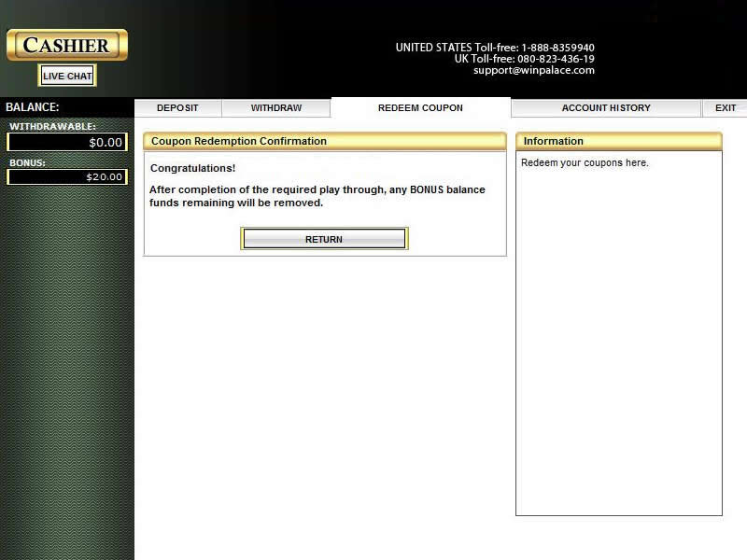Open the Deposit tab

(x=177, y=107)
